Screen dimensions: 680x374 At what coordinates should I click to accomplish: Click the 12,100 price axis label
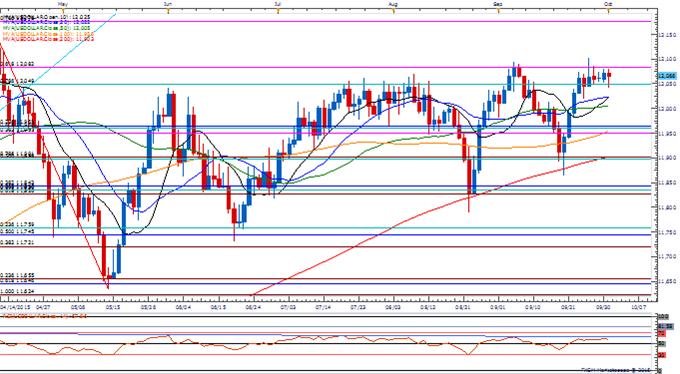(x=668, y=59)
